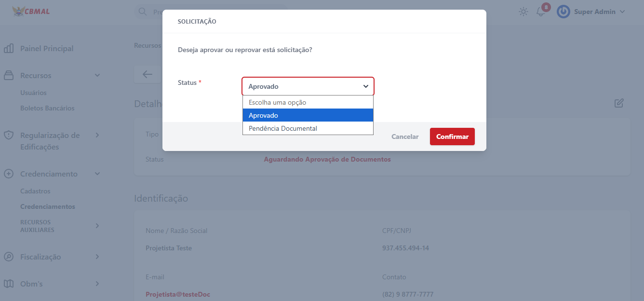Click Cancelar to dismiss dialog
The width and height of the screenshot is (644, 301).
click(405, 137)
